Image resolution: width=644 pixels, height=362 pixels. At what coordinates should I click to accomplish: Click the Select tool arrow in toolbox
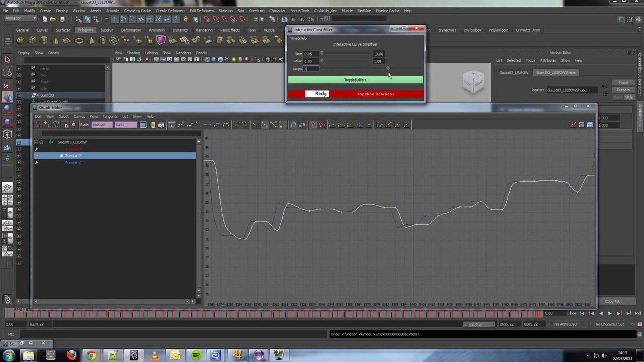7,60
